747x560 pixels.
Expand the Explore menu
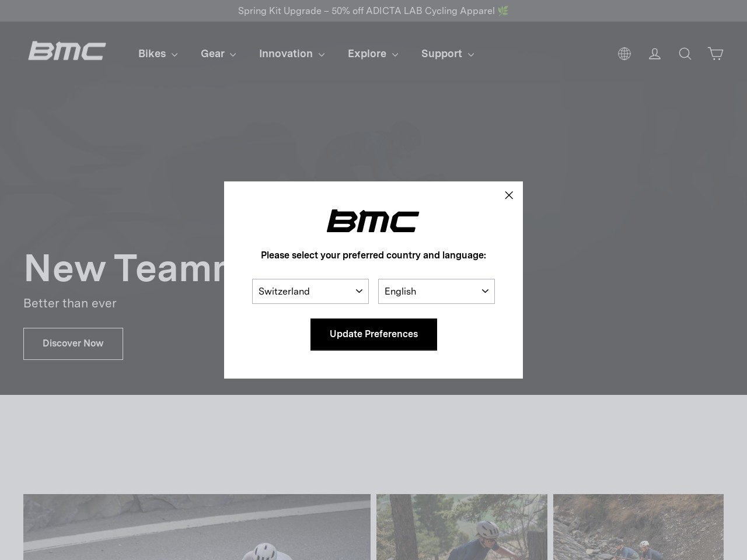(x=373, y=54)
